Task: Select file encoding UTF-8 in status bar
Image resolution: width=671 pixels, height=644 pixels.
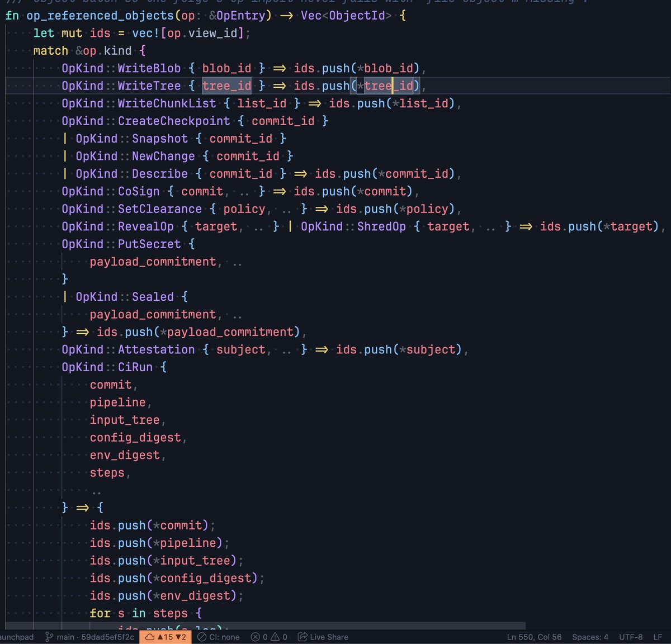Action: pos(631,637)
